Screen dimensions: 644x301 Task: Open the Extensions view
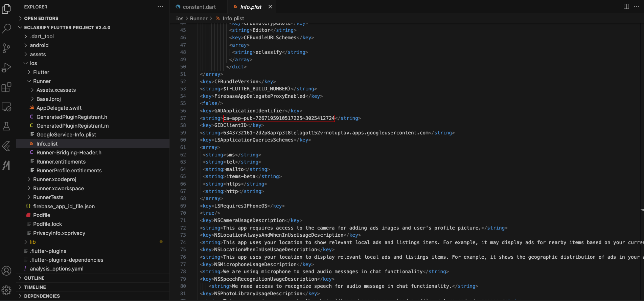pos(6,87)
